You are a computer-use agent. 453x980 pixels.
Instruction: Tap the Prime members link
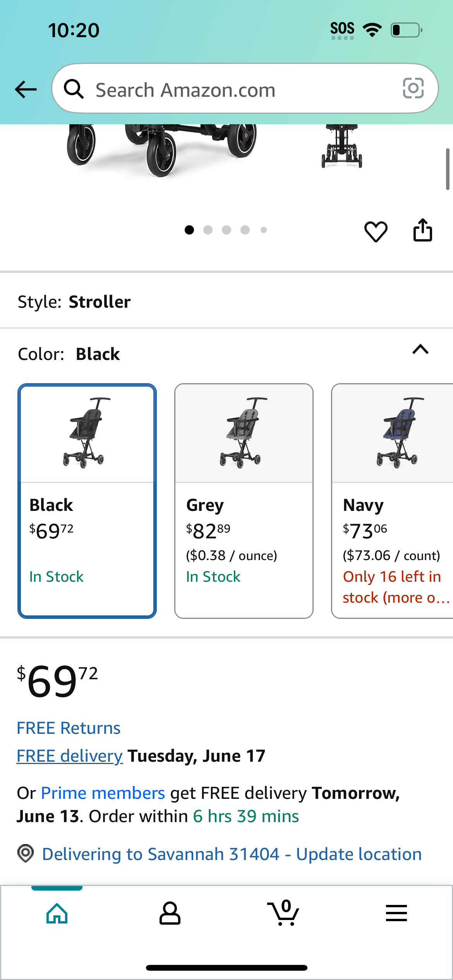(103, 793)
